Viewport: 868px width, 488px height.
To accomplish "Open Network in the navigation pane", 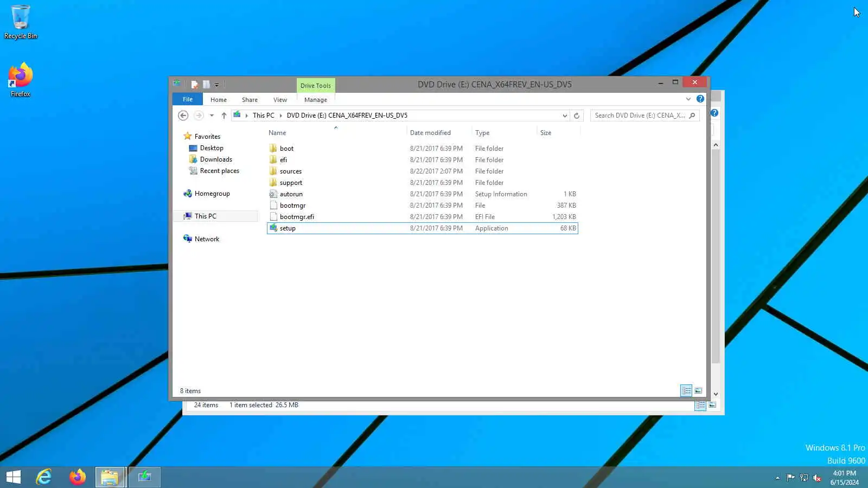I will pos(207,239).
